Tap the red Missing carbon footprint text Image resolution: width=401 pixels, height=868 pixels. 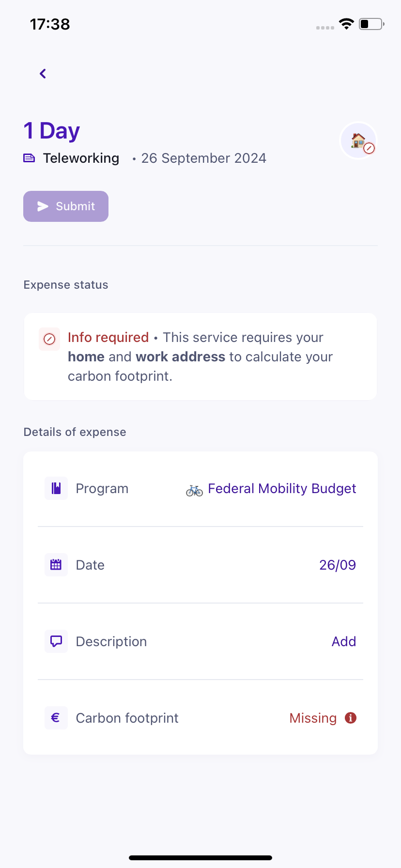[313, 718]
